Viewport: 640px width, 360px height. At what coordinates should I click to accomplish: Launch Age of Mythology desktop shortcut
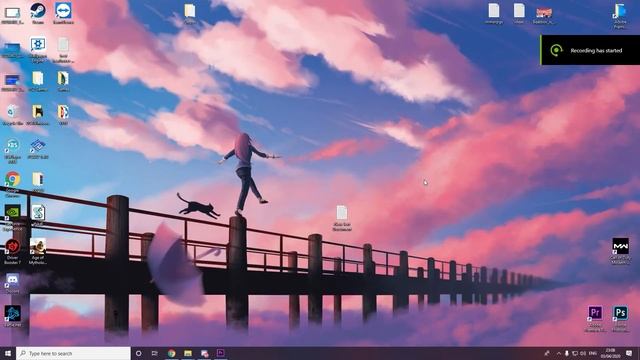click(x=38, y=251)
